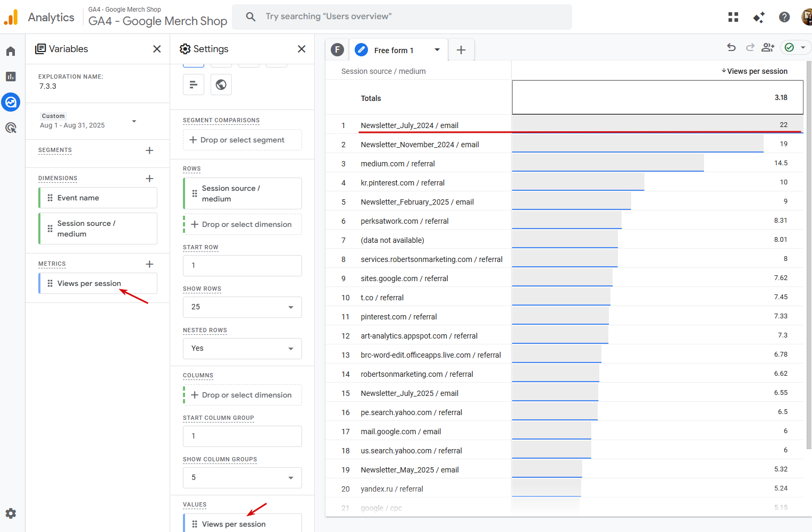Close the Variables panel
The height and width of the screenshot is (532, 812).
(157, 49)
